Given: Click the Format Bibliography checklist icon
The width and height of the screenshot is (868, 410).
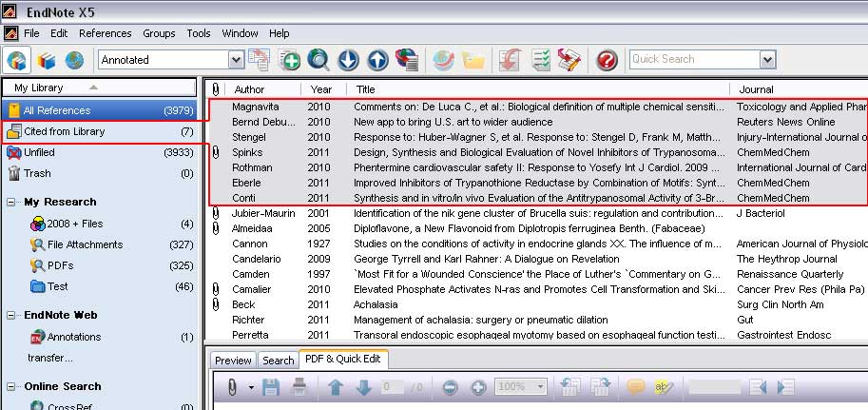Looking at the screenshot, I should click(x=540, y=60).
